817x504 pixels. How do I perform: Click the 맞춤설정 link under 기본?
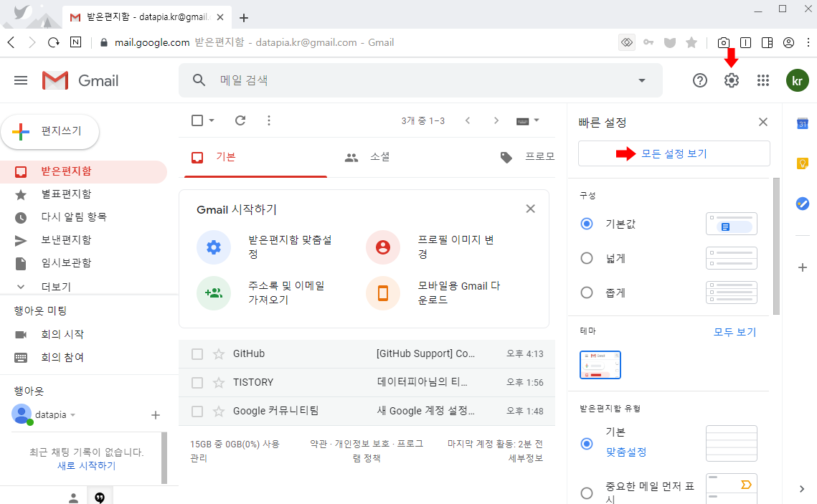[625, 452]
